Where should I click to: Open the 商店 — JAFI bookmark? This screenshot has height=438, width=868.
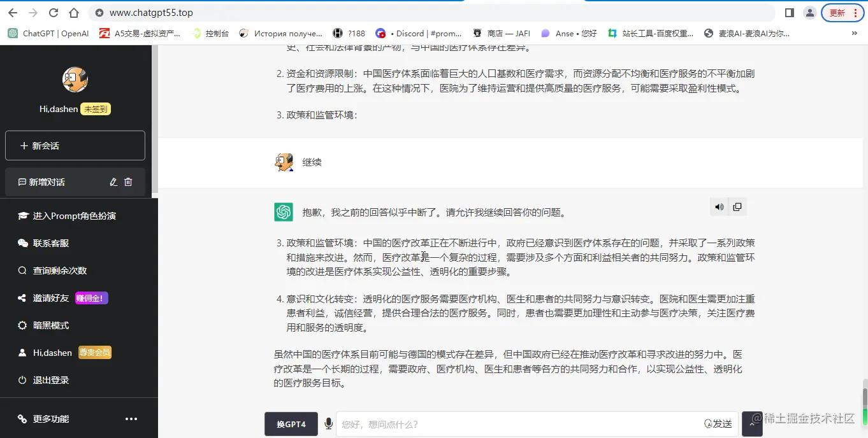tap(502, 33)
